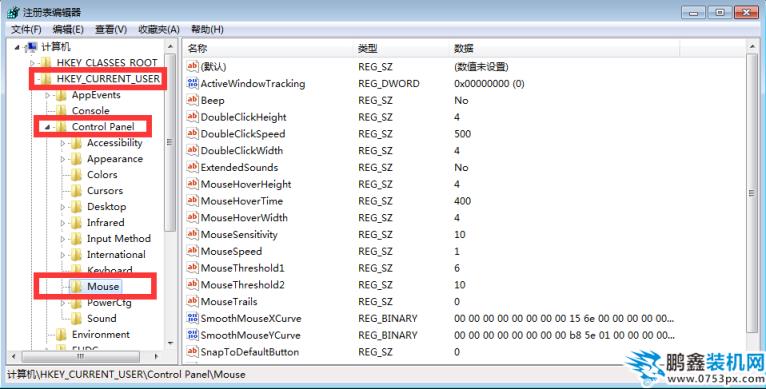Open the 文件(F) menu

point(26,29)
